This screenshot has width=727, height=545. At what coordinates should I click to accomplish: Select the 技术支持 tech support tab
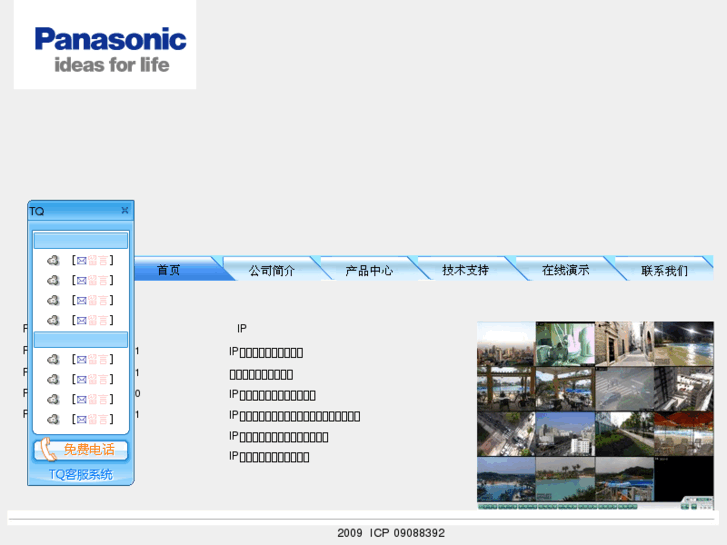pos(466,270)
